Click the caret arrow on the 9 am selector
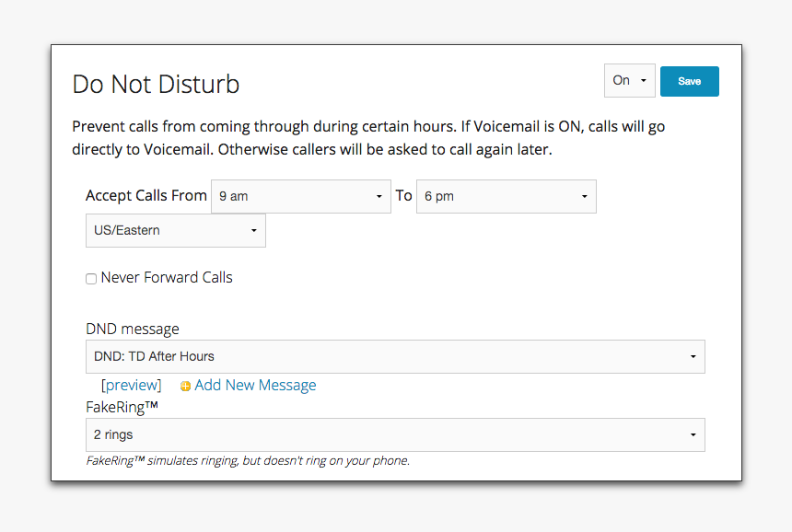 (379, 196)
